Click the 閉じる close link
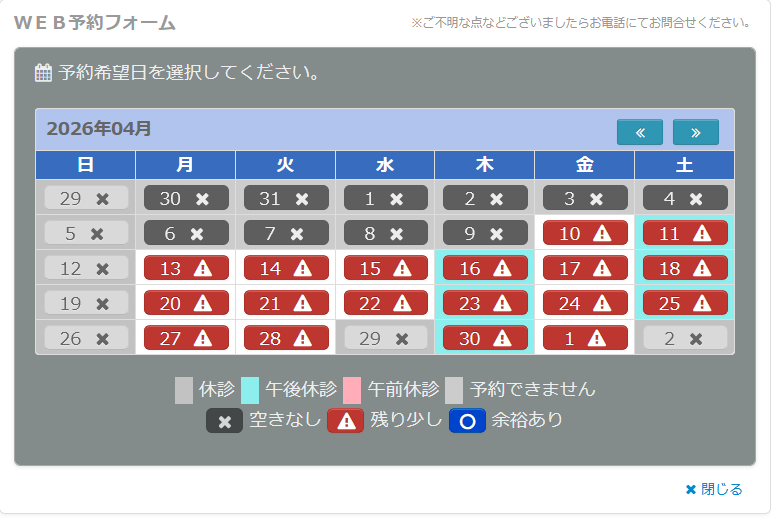This screenshot has height=518, width=771. (714, 489)
